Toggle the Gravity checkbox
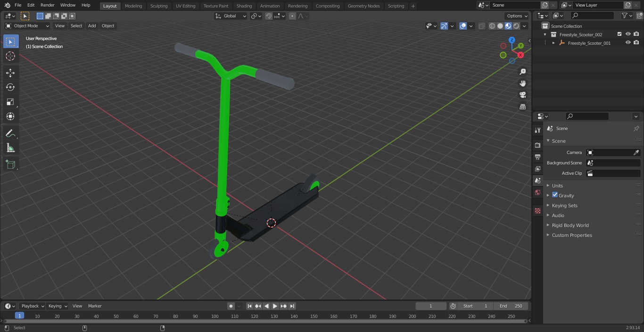The image size is (644, 332). click(x=555, y=195)
